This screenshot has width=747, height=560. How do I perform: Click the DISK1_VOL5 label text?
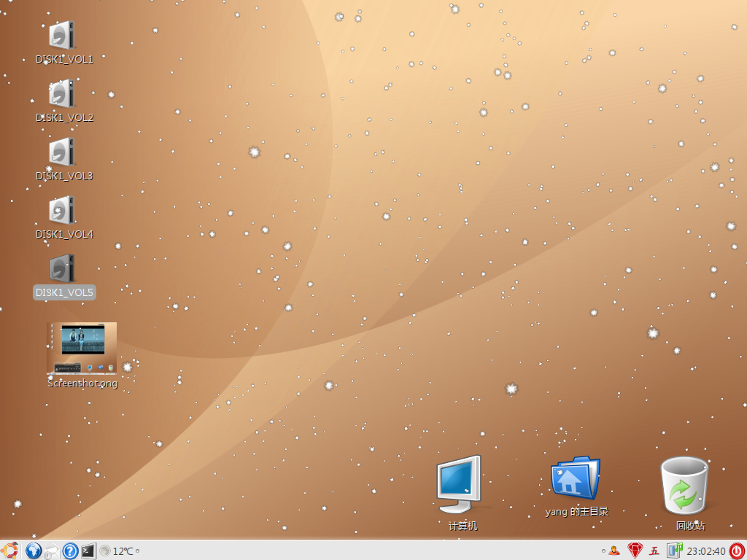click(64, 292)
